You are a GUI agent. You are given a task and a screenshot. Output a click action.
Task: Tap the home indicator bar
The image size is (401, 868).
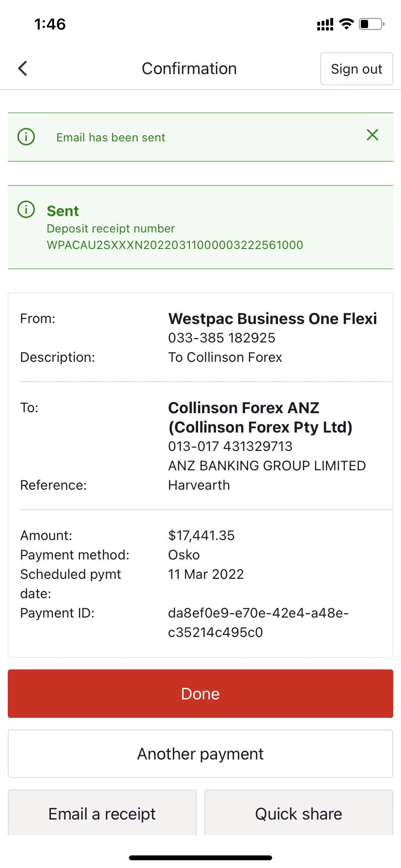(x=200, y=858)
